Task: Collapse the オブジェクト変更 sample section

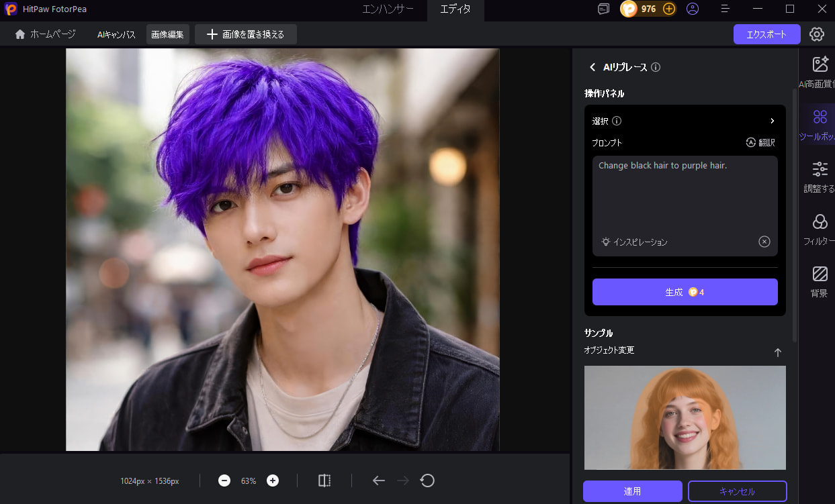Action: [x=777, y=352]
